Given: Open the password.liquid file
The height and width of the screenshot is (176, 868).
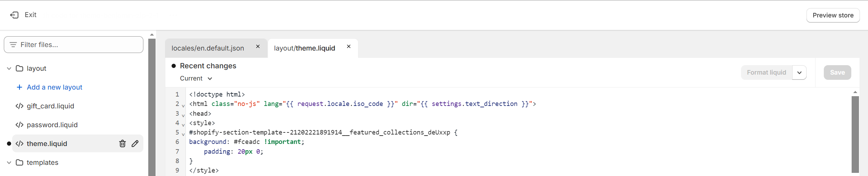Looking at the screenshot, I should [x=52, y=125].
